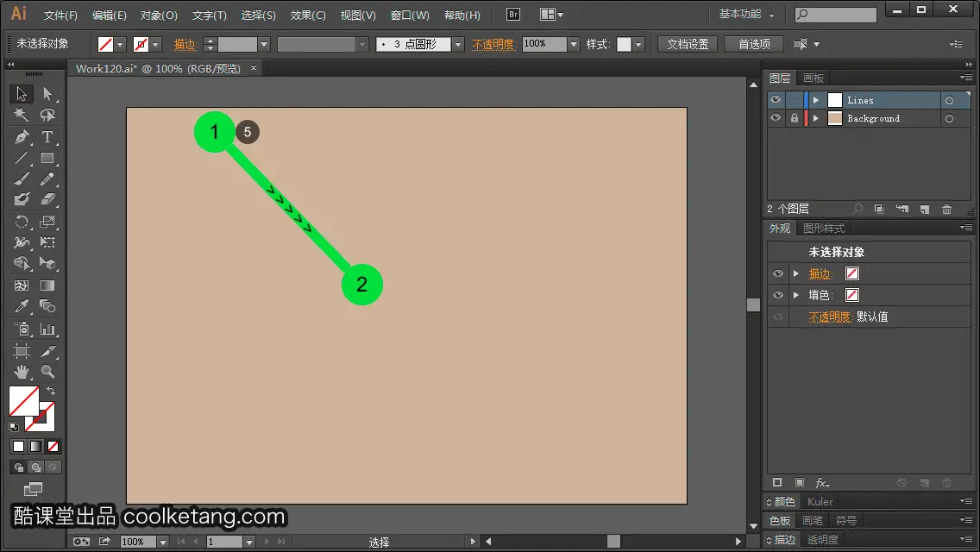Screen dimensions: 980x552
Task: Open the zoom level 100% dropdown
Action: click(162, 542)
